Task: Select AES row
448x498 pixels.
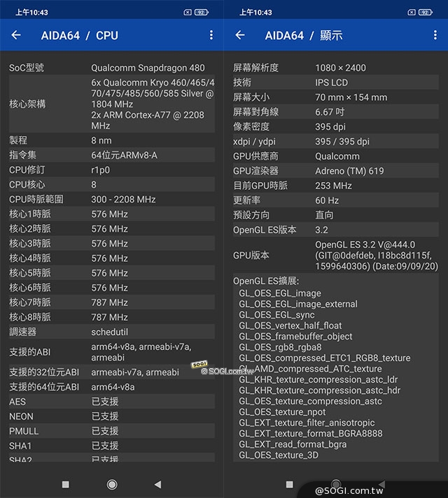Action: [112, 401]
